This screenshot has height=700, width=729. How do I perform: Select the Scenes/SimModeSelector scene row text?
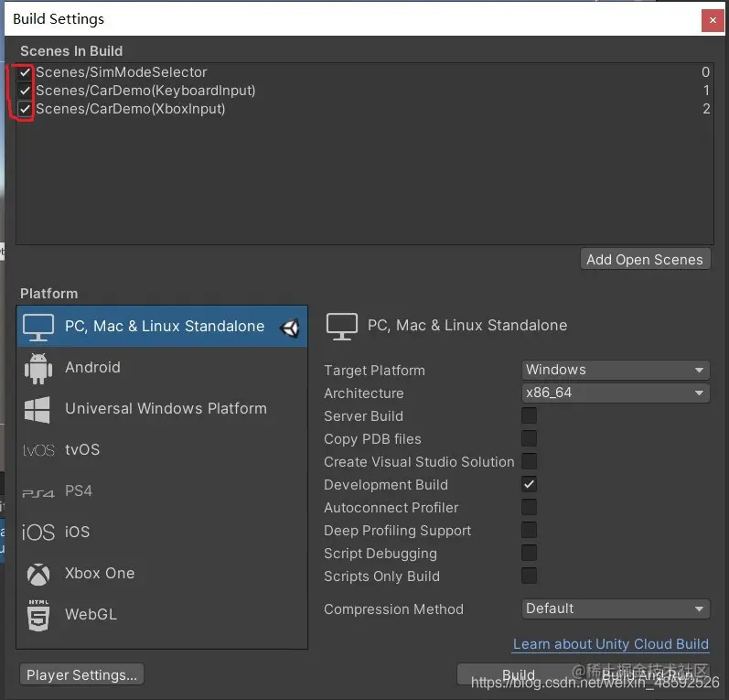(x=122, y=72)
